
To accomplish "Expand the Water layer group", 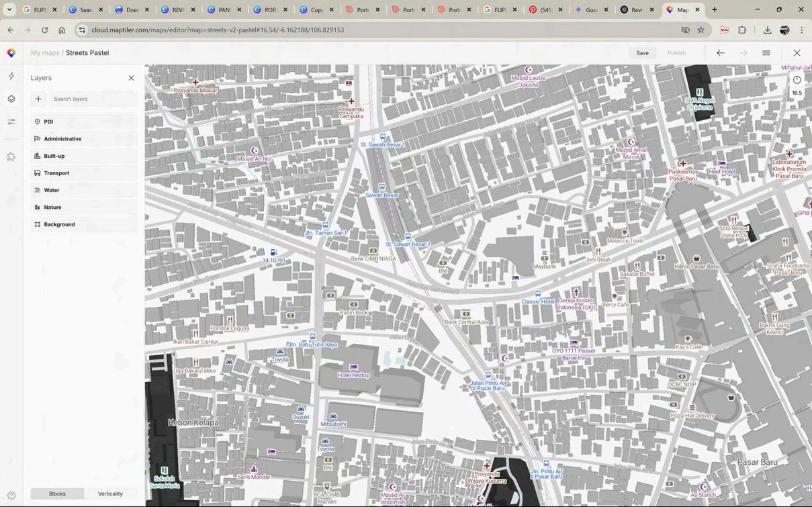I will pos(84,190).
